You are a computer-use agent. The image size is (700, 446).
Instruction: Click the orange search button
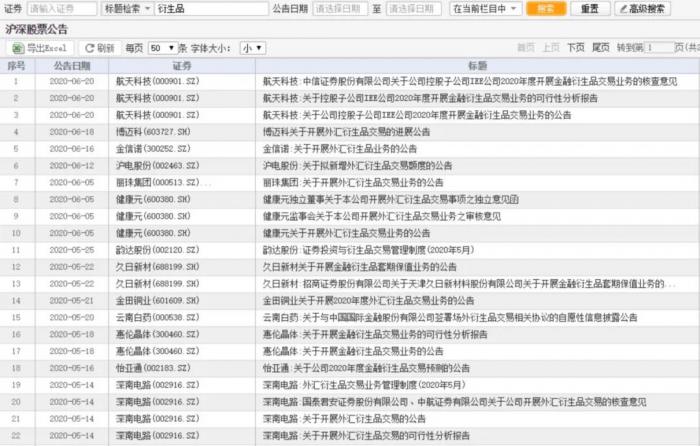(546, 8)
